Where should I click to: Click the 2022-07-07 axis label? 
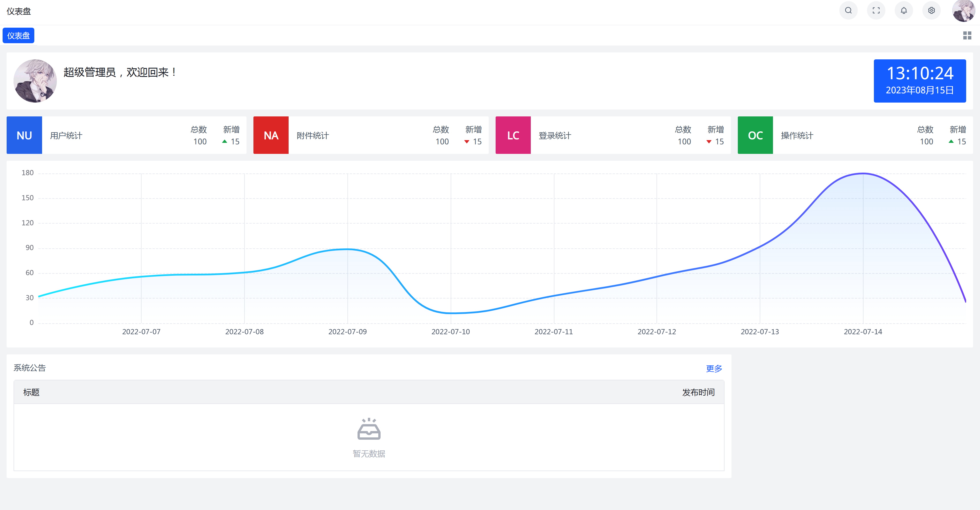pyautogui.click(x=141, y=332)
